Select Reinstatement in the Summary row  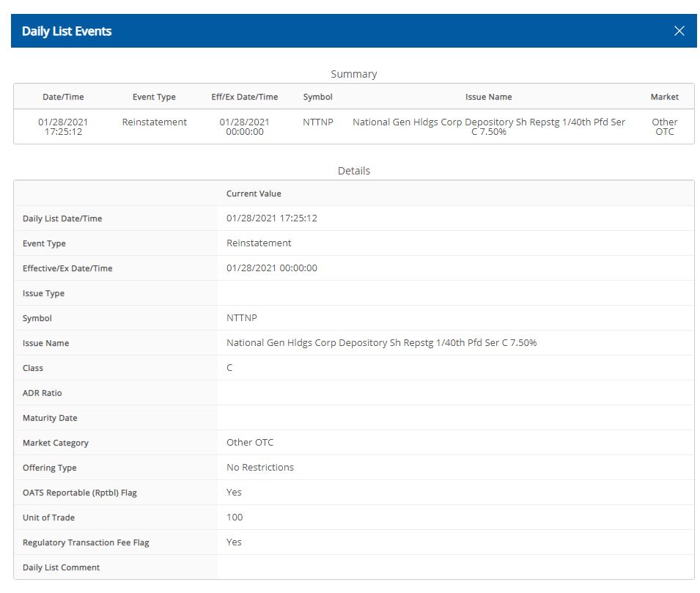point(155,122)
